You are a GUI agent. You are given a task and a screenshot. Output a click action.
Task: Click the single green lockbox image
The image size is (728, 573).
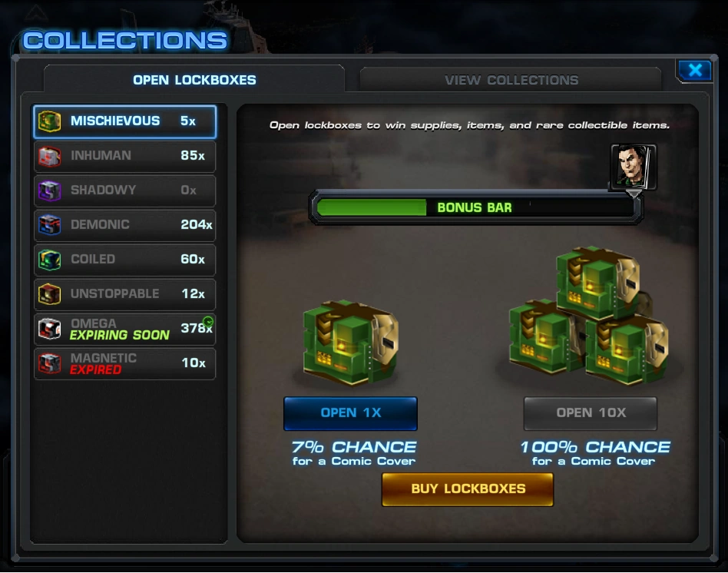click(x=350, y=343)
